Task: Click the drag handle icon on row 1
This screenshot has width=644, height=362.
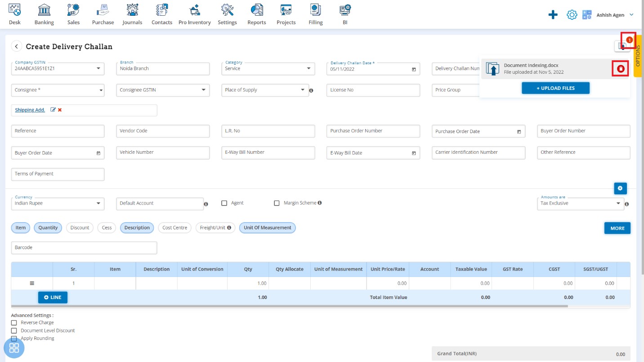Action: (32, 283)
